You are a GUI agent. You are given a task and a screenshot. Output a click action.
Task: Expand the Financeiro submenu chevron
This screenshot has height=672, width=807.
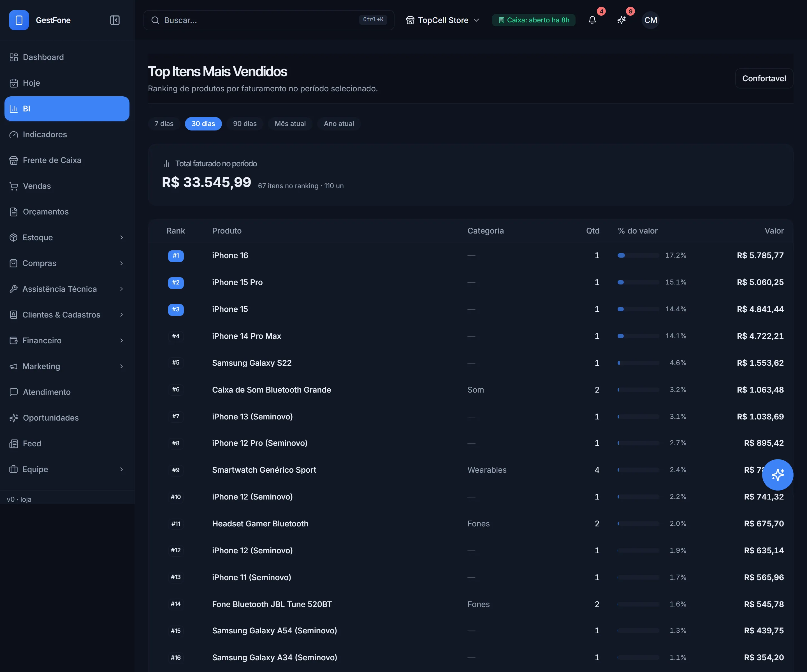point(121,340)
